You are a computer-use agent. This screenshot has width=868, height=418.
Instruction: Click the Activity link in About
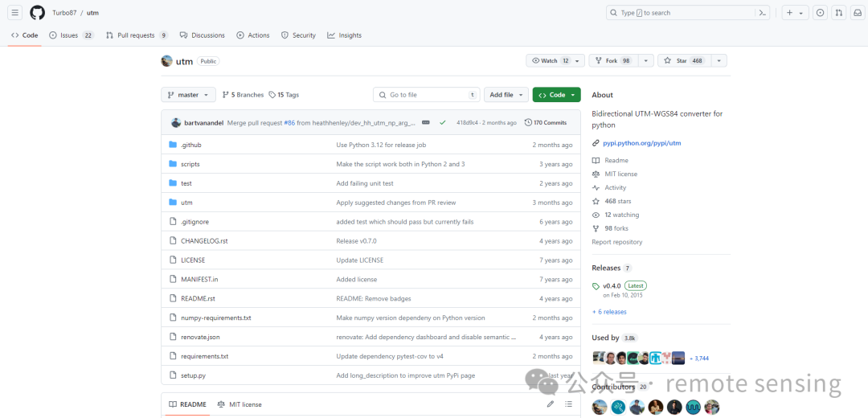615,187
